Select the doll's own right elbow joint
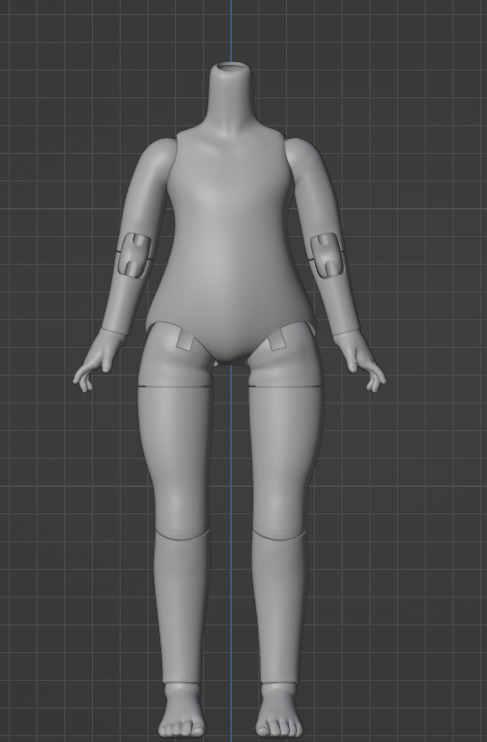Image resolution: width=487 pixels, height=742 pixels. point(134,255)
